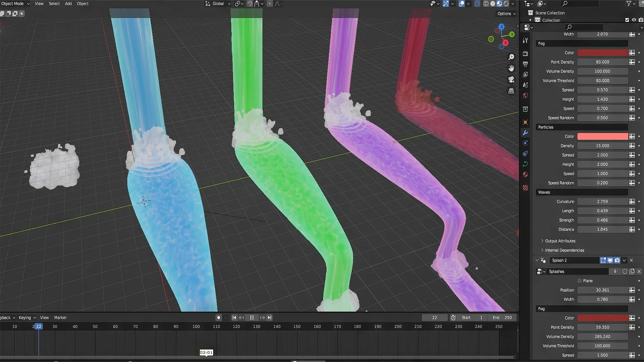644x362 pixels.
Task: Open the Render Properties tab
Action: click(x=525, y=53)
